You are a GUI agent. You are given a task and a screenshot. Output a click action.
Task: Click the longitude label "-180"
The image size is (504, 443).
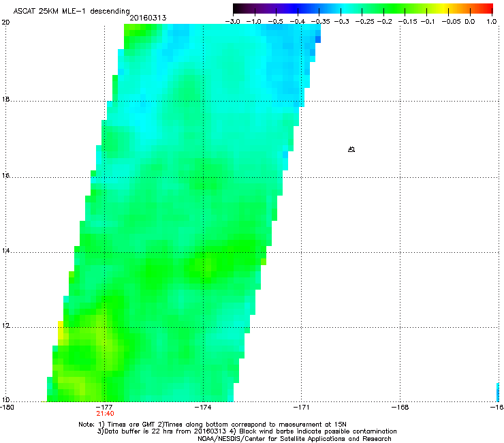click(7, 408)
